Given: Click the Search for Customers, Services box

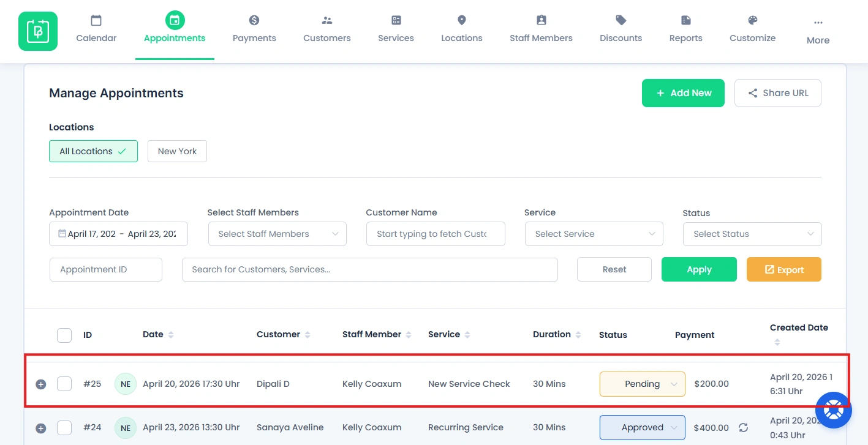Looking at the screenshot, I should [370, 269].
